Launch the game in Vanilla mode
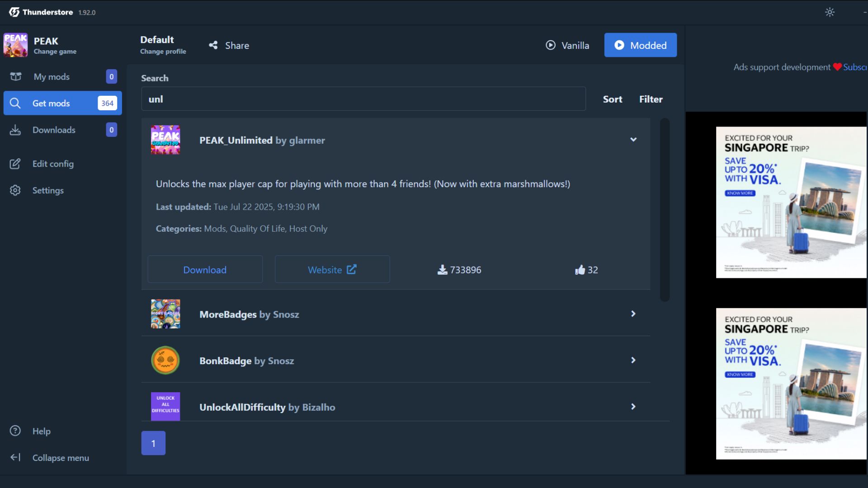This screenshot has width=868, height=488. [567, 45]
